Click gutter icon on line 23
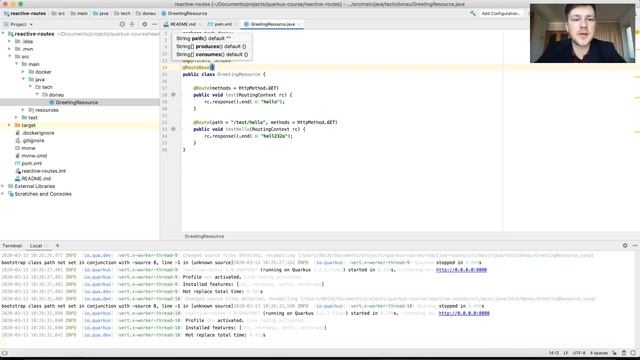Image resolution: width=640 pixels, height=360 pixels. coord(173,129)
